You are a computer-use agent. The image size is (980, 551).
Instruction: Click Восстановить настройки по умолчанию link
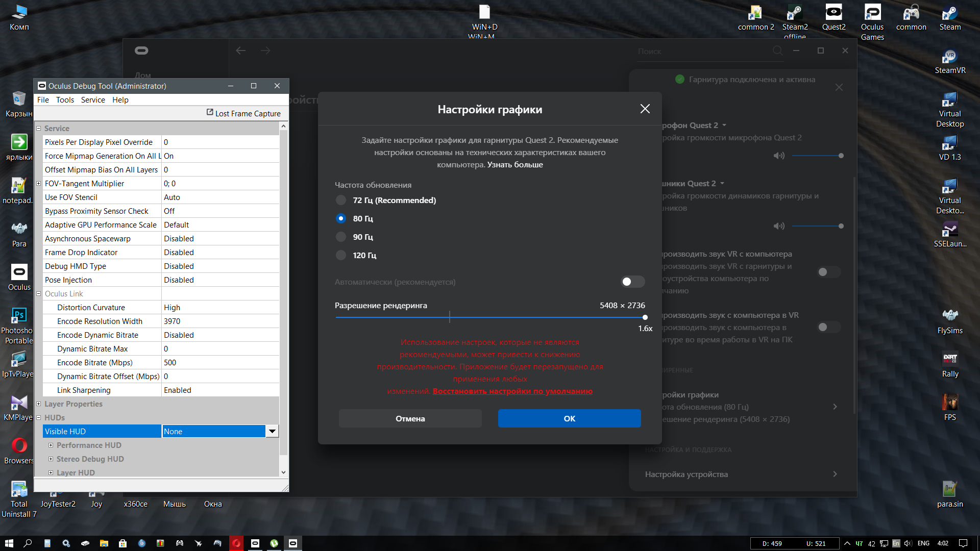point(512,391)
